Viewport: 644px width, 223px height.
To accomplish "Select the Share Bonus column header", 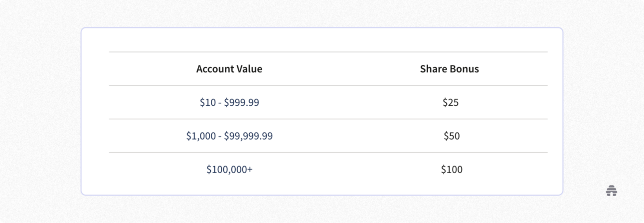I will pos(450,69).
